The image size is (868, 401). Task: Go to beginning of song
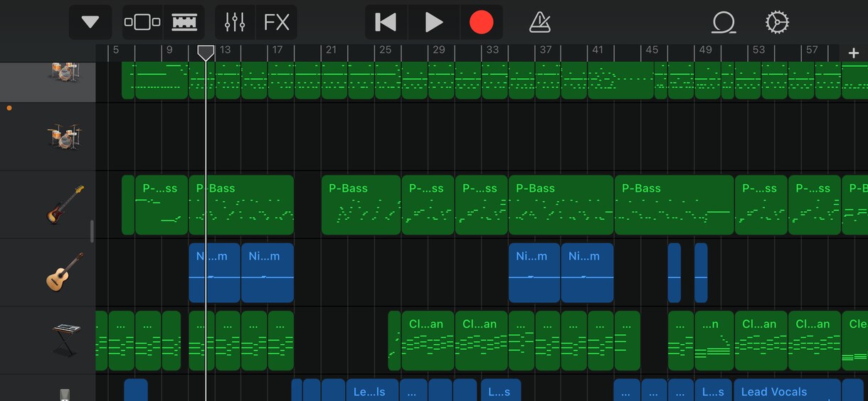pos(386,22)
